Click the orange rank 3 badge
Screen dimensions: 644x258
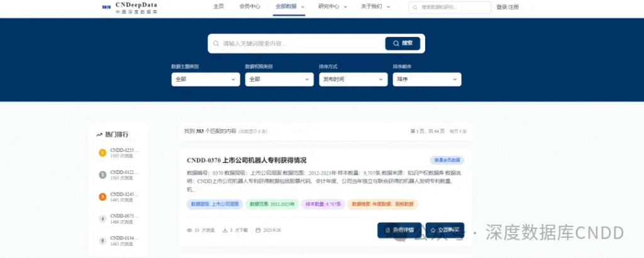(103, 196)
